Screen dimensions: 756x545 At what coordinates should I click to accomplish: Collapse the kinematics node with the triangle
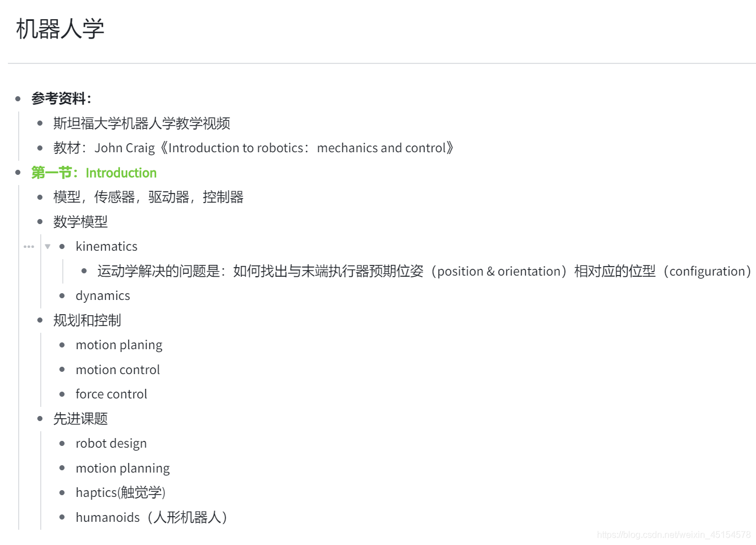pyautogui.click(x=48, y=246)
